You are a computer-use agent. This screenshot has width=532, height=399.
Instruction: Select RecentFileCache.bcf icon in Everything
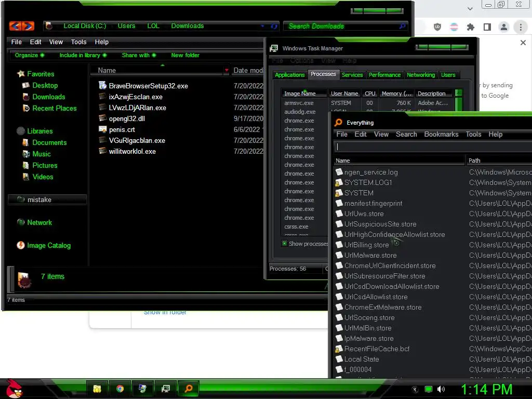[339, 349]
